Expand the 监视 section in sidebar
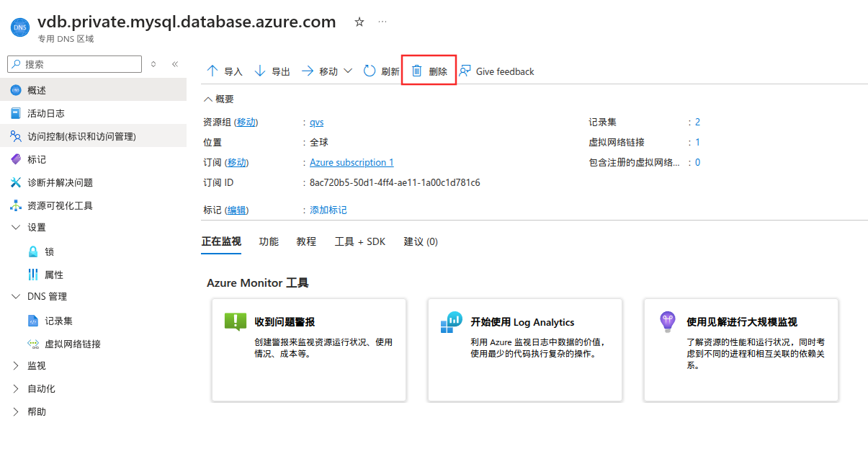 point(16,365)
